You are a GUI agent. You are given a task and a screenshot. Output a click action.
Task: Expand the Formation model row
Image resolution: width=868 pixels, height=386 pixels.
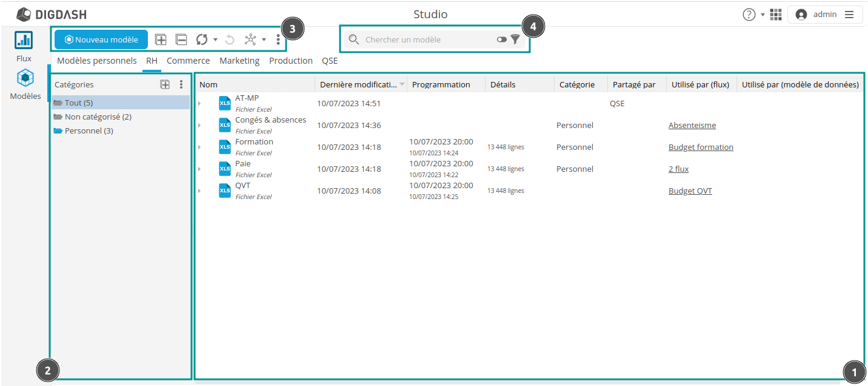coord(199,147)
